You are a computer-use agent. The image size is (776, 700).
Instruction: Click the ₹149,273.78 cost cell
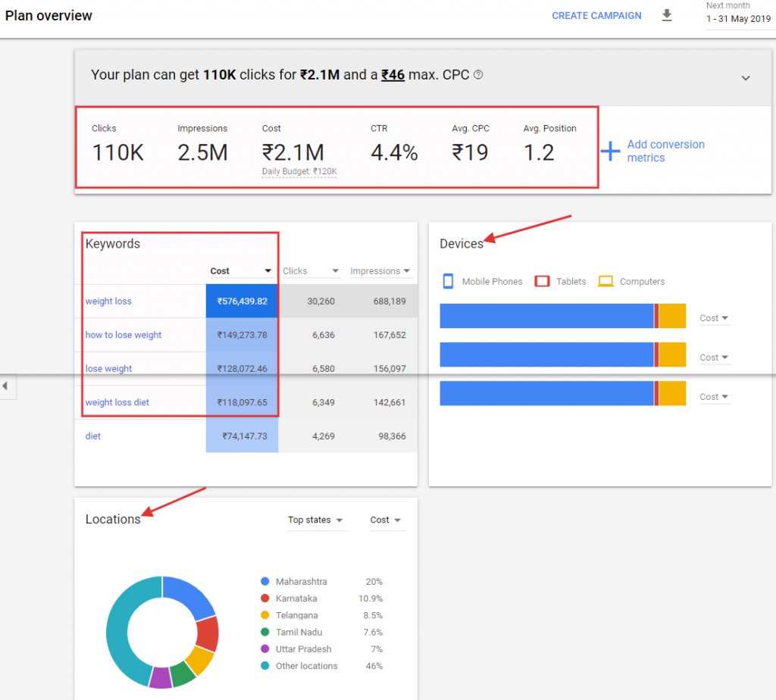click(x=242, y=335)
